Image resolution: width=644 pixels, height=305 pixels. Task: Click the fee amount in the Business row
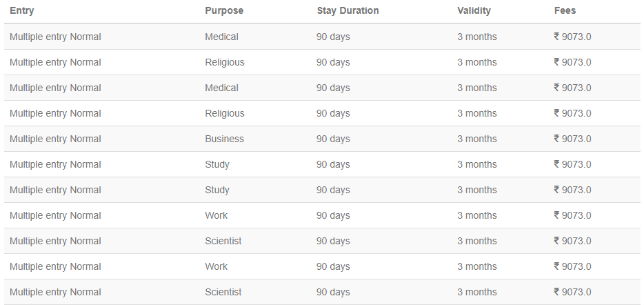[572, 139]
